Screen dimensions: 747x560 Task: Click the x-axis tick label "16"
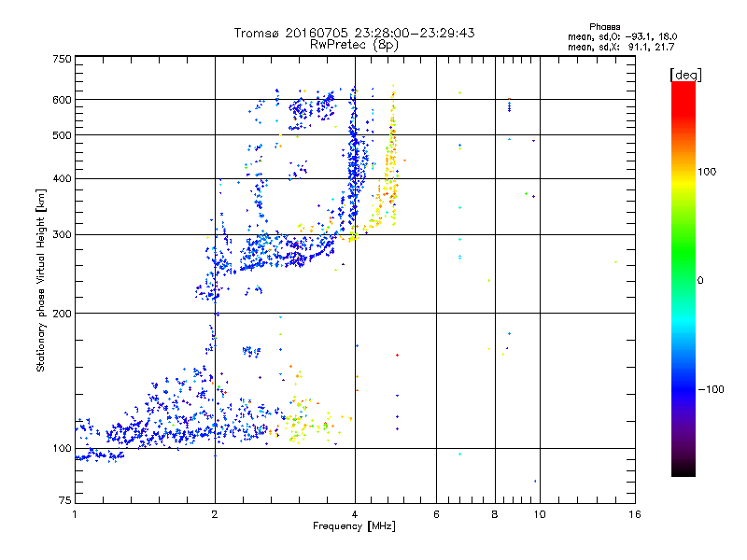tap(635, 514)
